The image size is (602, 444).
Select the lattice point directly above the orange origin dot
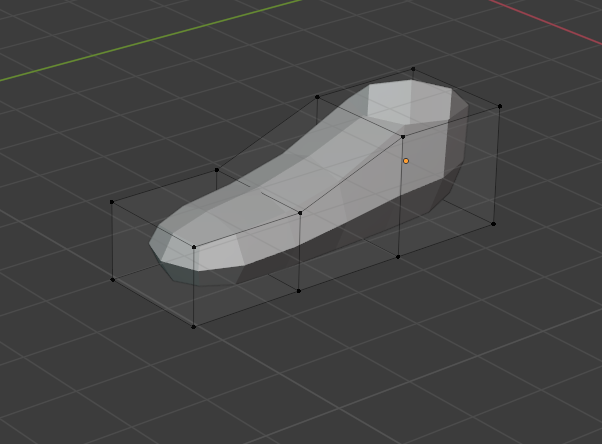pyautogui.click(x=403, y=137)
